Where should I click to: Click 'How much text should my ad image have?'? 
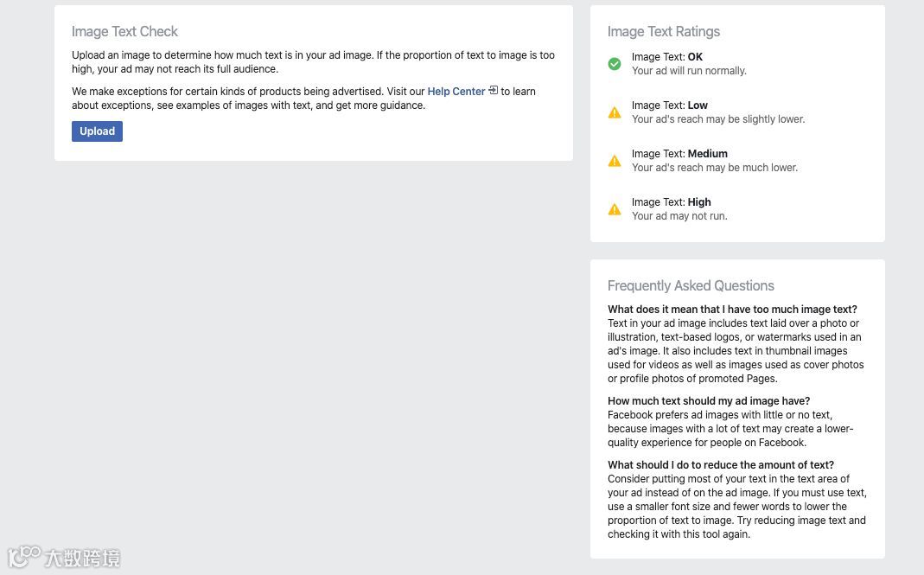pyautogui.click(x=709, y=401)
